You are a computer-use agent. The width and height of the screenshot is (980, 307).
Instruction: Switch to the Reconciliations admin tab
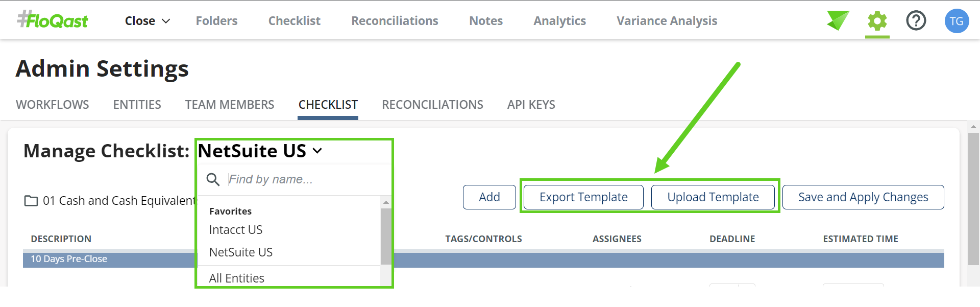pyautogui.click(x=432, y=105)
